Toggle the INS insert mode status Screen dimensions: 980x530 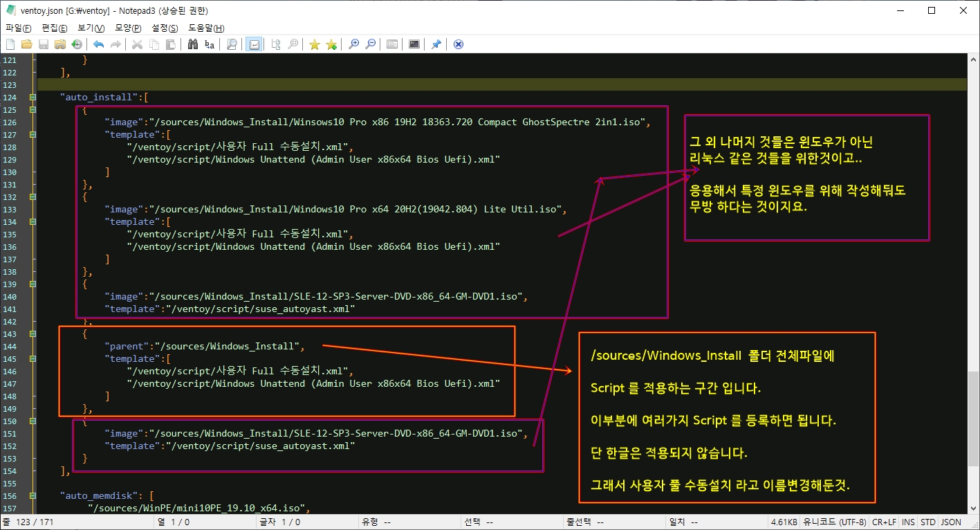909,522
